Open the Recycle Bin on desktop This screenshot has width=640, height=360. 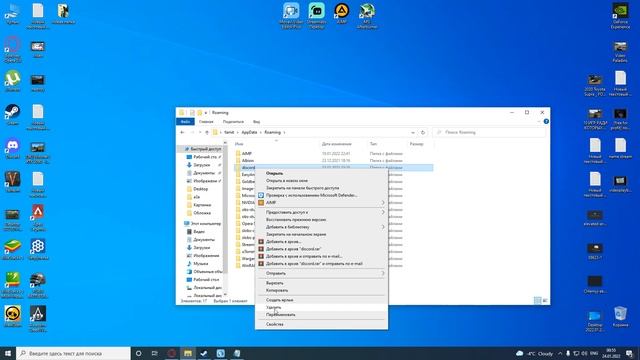click(620, 317)
